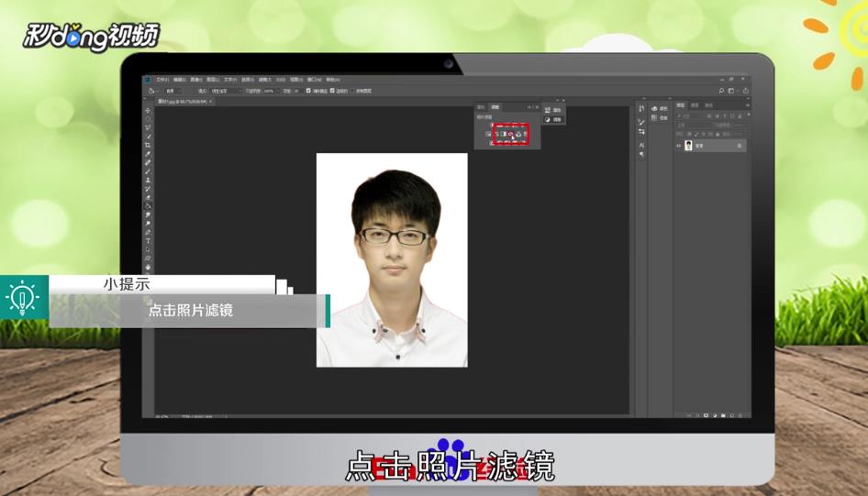
Task: Select the Eraser tool
Action: pyautogui.click(x=148, y=197)
